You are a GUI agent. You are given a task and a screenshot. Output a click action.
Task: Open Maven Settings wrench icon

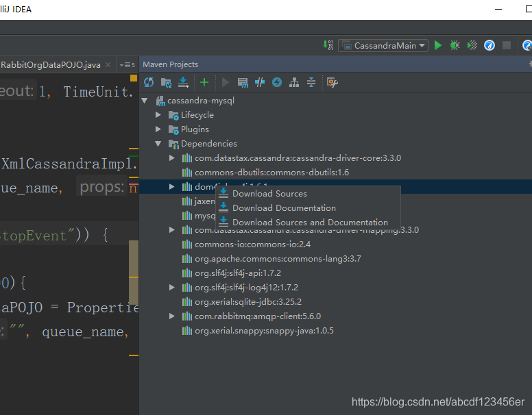click(x=332, y=82)
